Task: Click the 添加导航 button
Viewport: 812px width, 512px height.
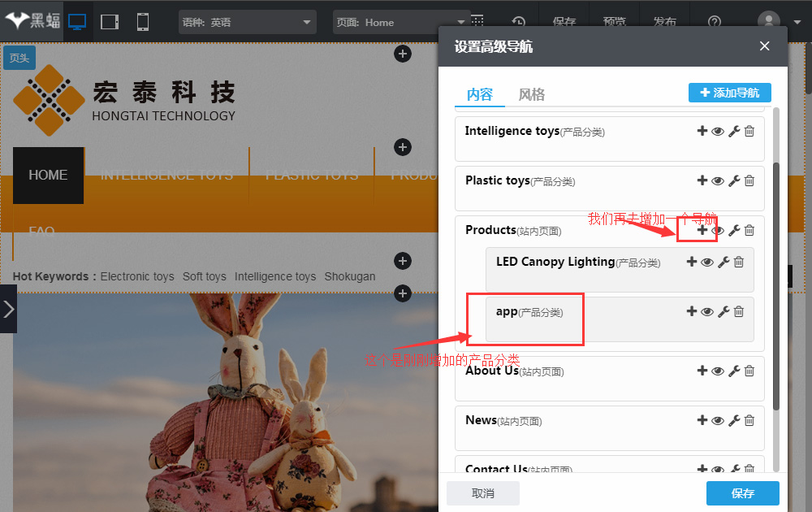Action: (729, 93)
